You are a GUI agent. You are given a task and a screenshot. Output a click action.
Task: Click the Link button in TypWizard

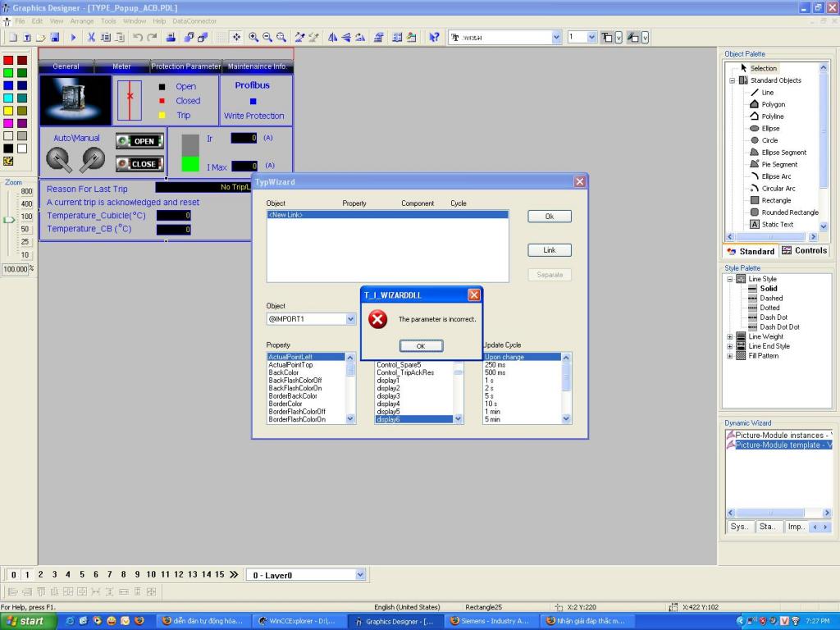549,250
